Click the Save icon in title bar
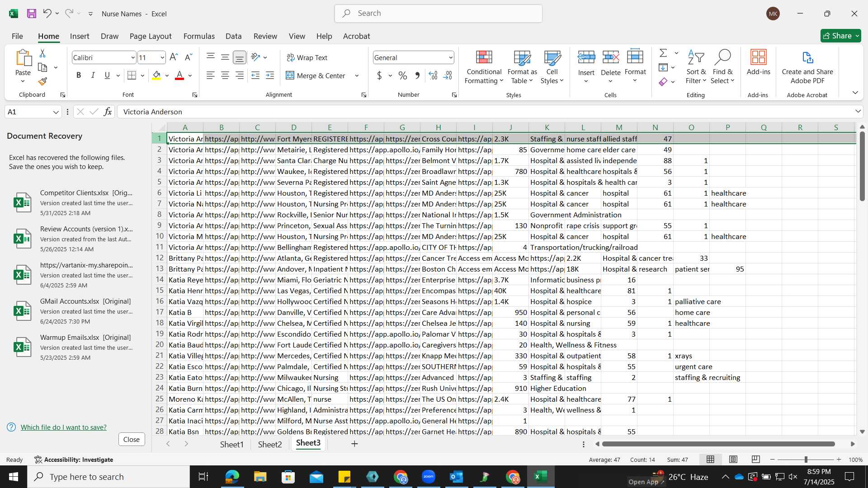The width and height of the screenshot is (868, 488). coord(32,14)
